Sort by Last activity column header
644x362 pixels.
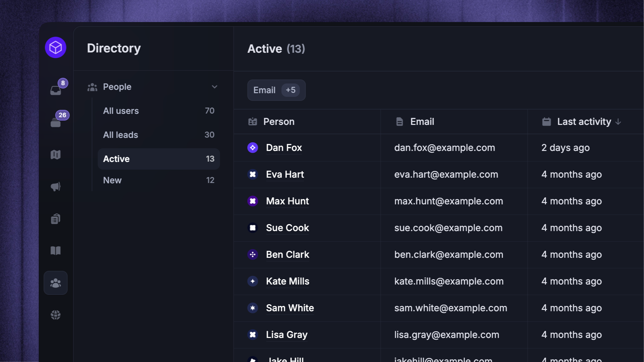click(x=586, y=122)
